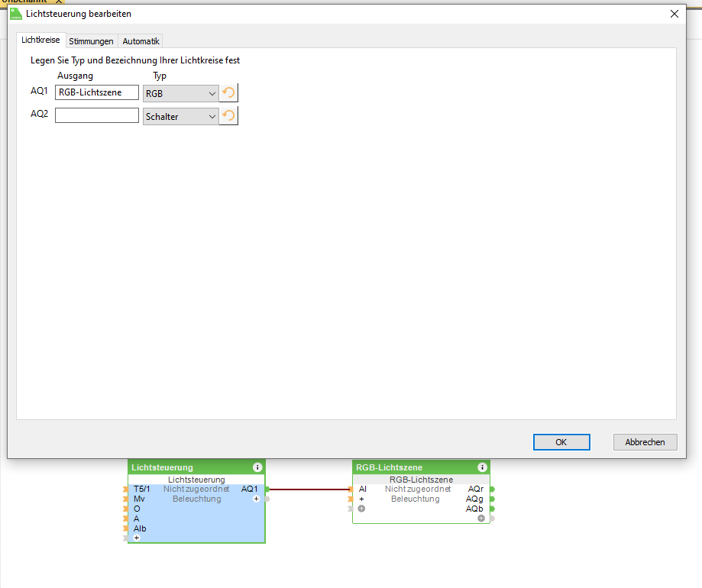
Task: Click the 'Typ' column heading
Action: (x=160, y=76)
